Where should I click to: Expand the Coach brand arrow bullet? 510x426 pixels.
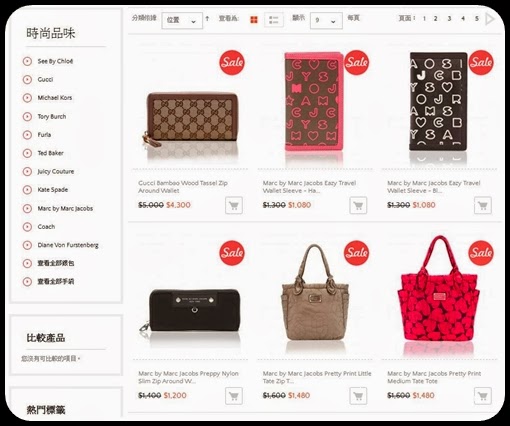pos(27,227)
